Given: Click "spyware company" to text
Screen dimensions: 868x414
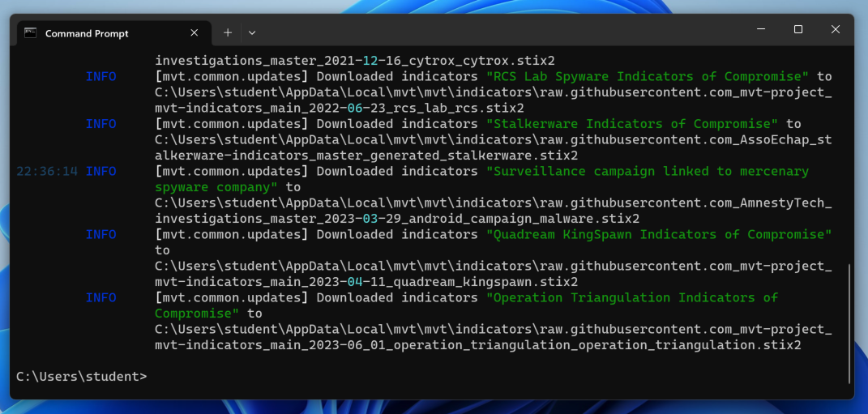Looking at the screenshot, I should [228, 187].
